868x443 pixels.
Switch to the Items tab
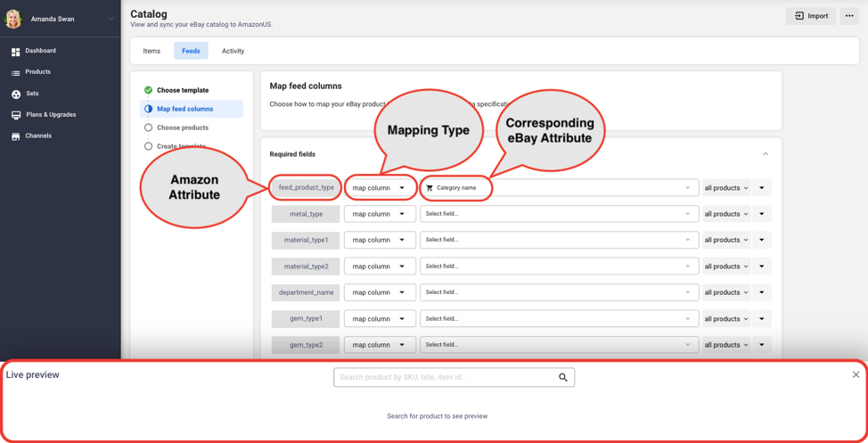tap(151, 51)
